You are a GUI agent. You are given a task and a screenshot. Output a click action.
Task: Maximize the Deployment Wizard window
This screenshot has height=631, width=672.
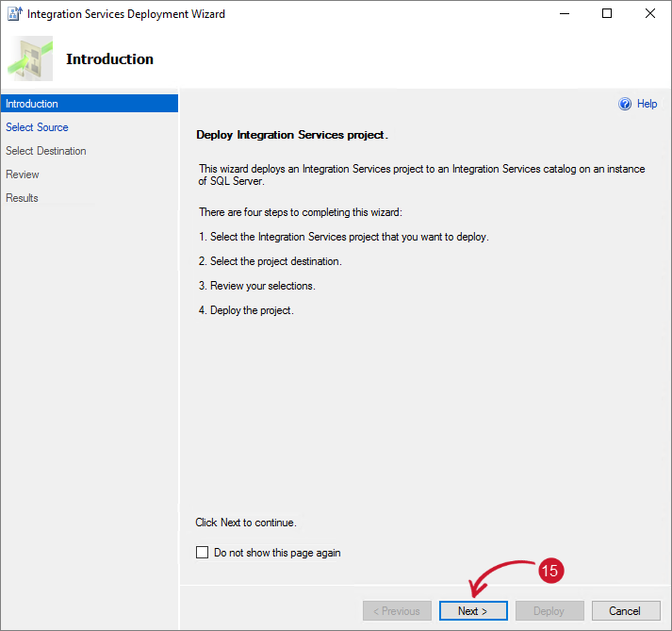tap(607, 14)
